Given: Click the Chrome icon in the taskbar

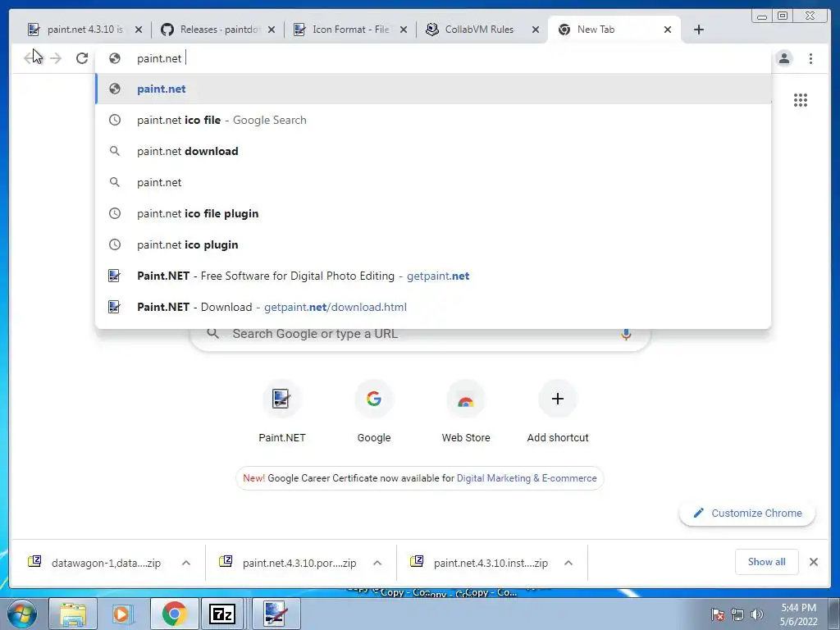Looking at the screenshot, I should 174,614.
